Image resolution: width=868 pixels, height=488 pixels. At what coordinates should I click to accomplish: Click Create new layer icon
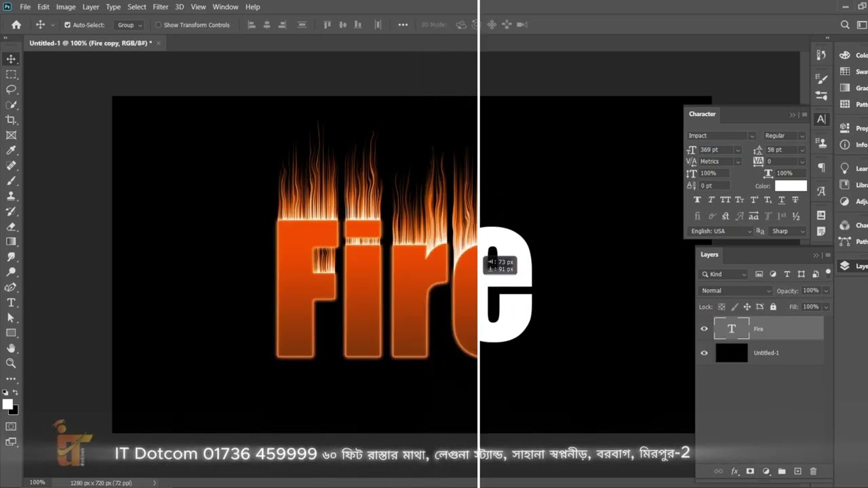coord(797,471)
